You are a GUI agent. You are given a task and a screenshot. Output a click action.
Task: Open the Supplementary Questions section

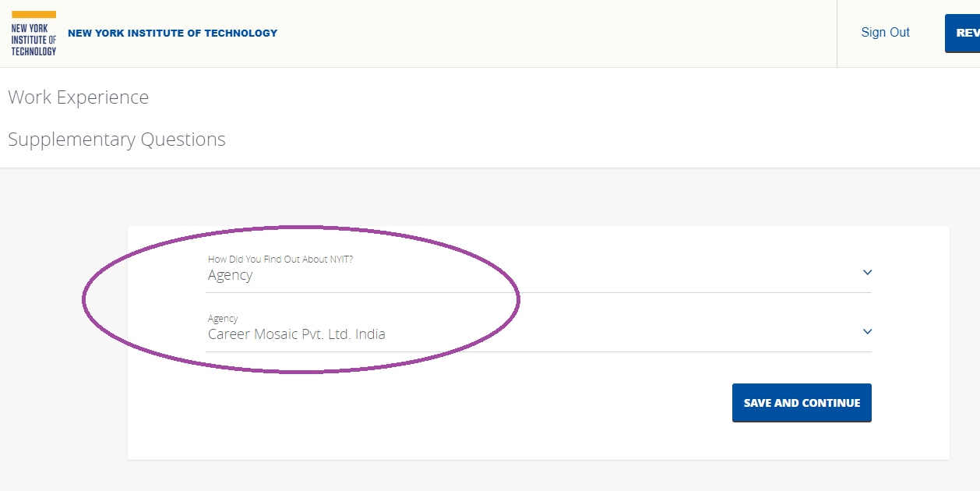coord(117,140)
